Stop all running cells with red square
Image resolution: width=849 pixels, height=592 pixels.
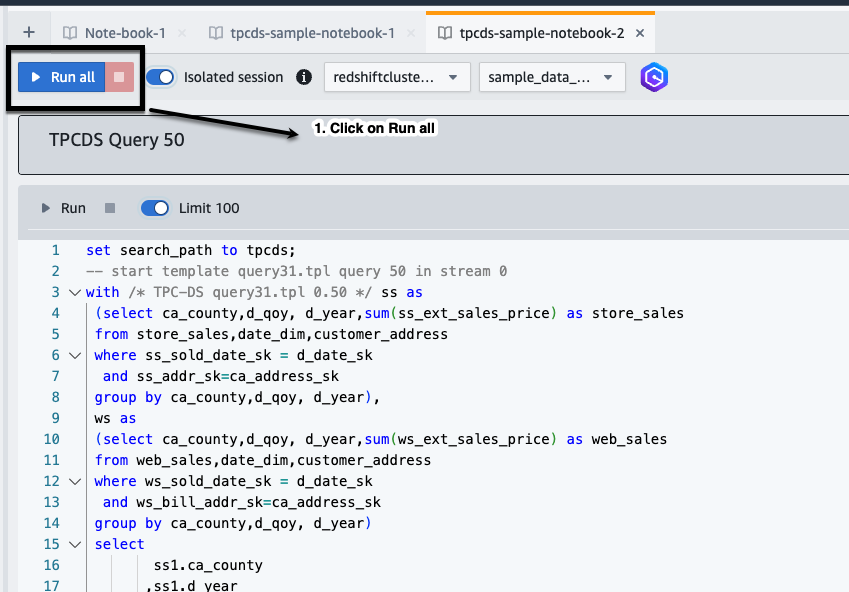pos(119,77)
